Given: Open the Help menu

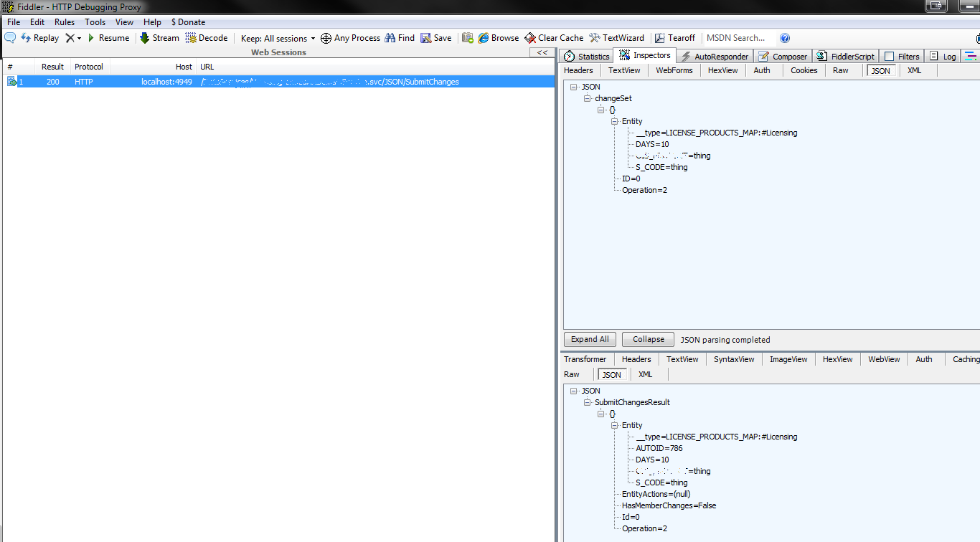Looking at the screenshot, I should (x=153, y=22).
